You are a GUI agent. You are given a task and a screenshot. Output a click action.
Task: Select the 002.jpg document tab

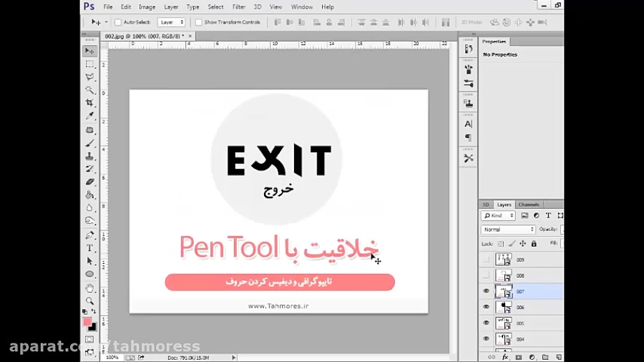(144, 36)
